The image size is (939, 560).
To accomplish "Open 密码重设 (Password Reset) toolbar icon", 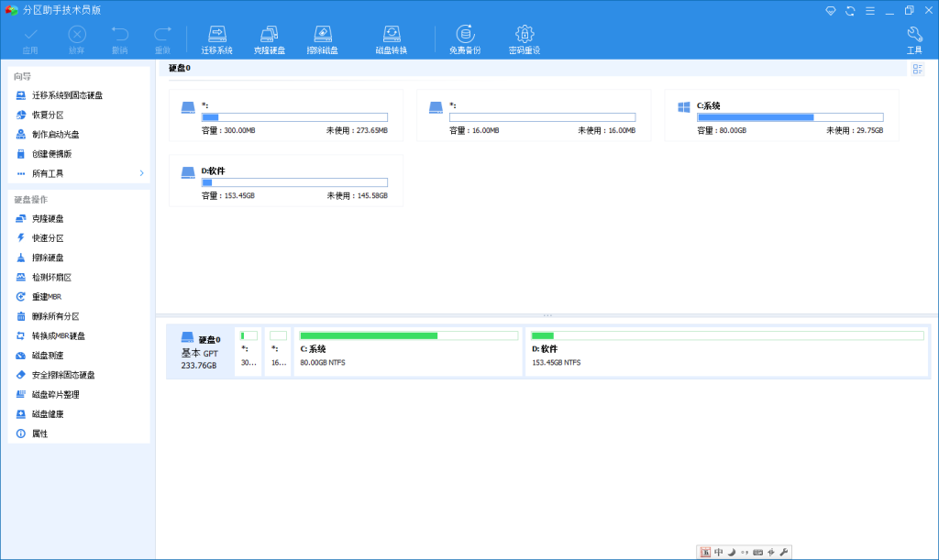I will pos(523,37).
